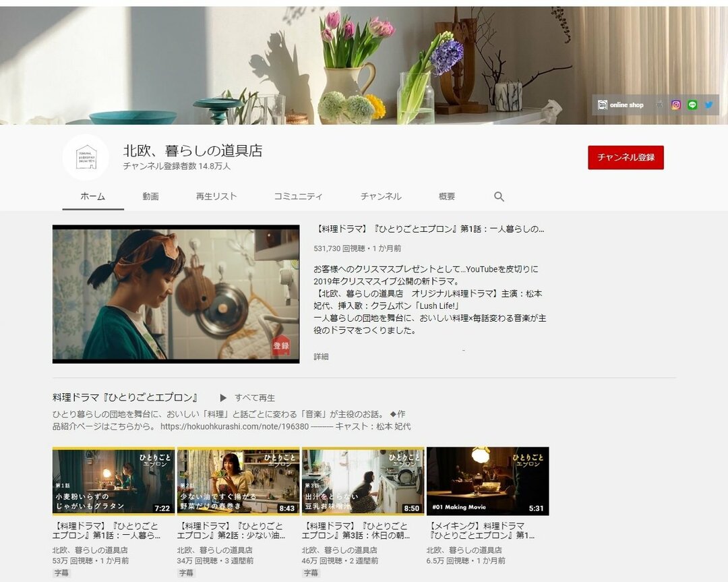Open the green LINE icon link

click(692, 105)
